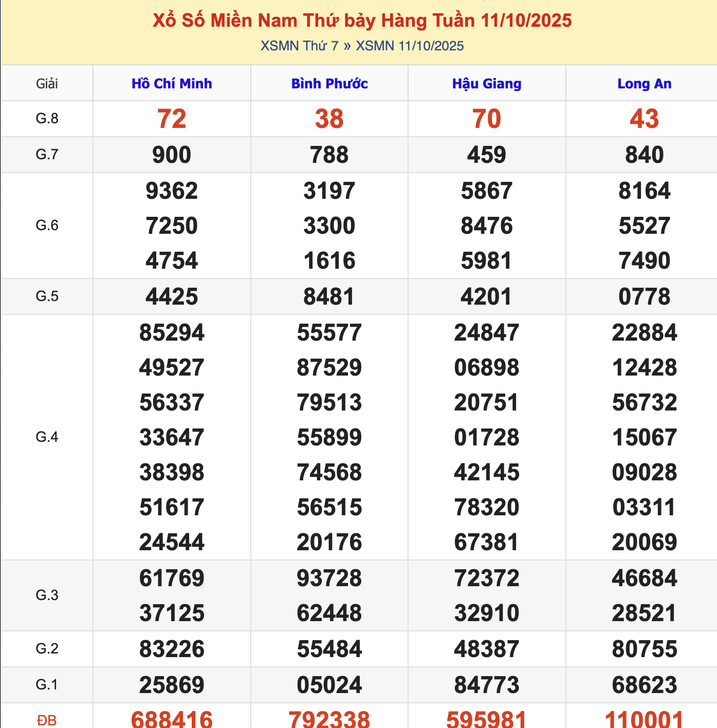Image resolution: width=717 pixels, height=728 pixels.
Task: Click G.7 result 459 for Hậu Giang
Action: (x=487, y=155)
